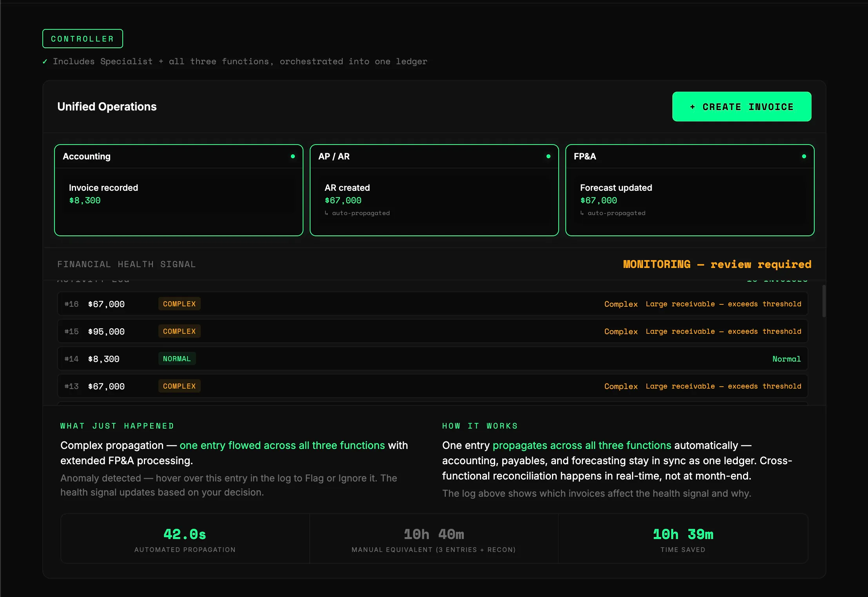Click the Normal status text on invoice #14
This screenshot has width=868, height=597.
786,359
